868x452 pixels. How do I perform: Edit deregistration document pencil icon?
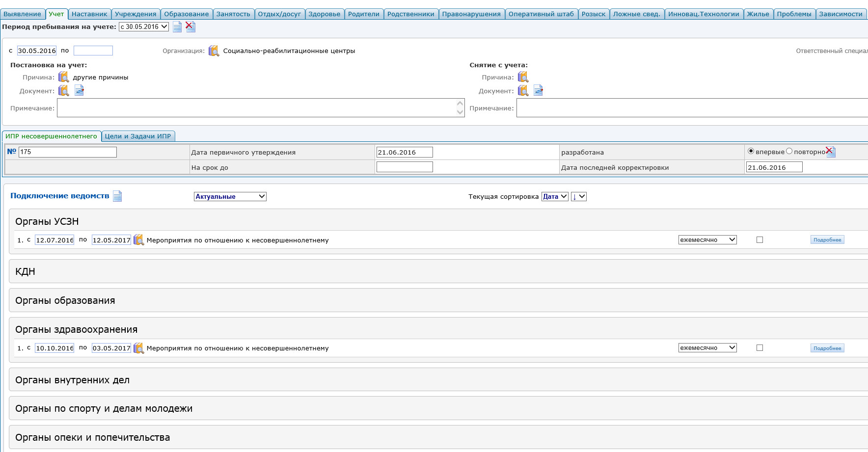coord(538,90)
